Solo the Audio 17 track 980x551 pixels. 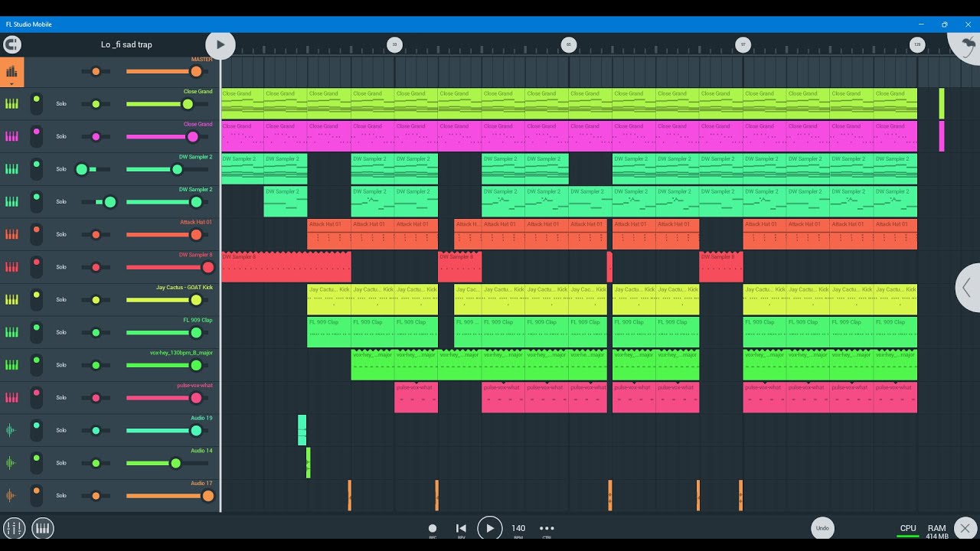pyautogui.click(x=61, y=496)
